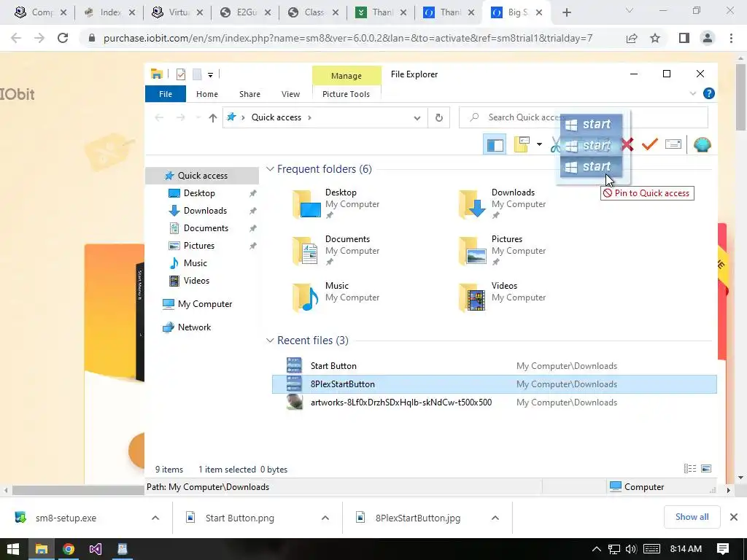Expand the address bar history dropdown
The image size is (747, 560).
coord(417,117)
